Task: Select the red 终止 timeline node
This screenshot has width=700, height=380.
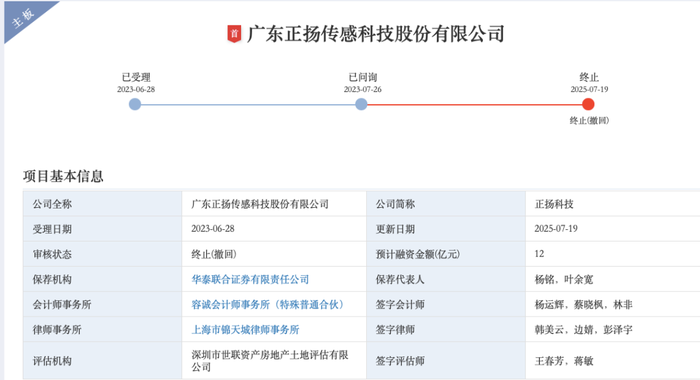Action: point(588,104)
